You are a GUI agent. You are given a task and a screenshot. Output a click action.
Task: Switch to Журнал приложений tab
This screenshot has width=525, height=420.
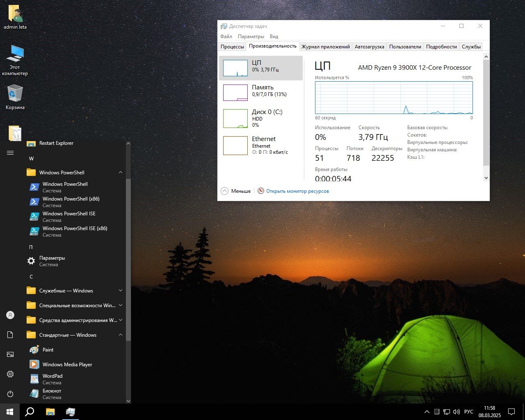click(x=326, y=47)
